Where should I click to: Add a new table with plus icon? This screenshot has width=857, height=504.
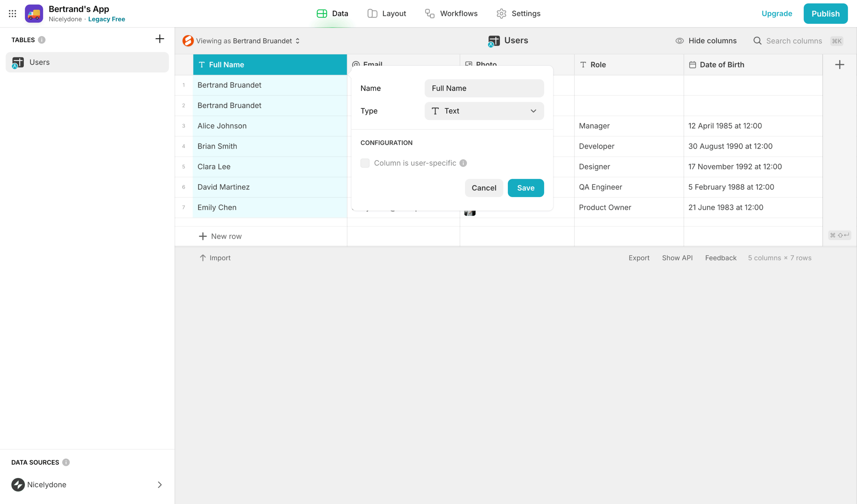(160, 39)
